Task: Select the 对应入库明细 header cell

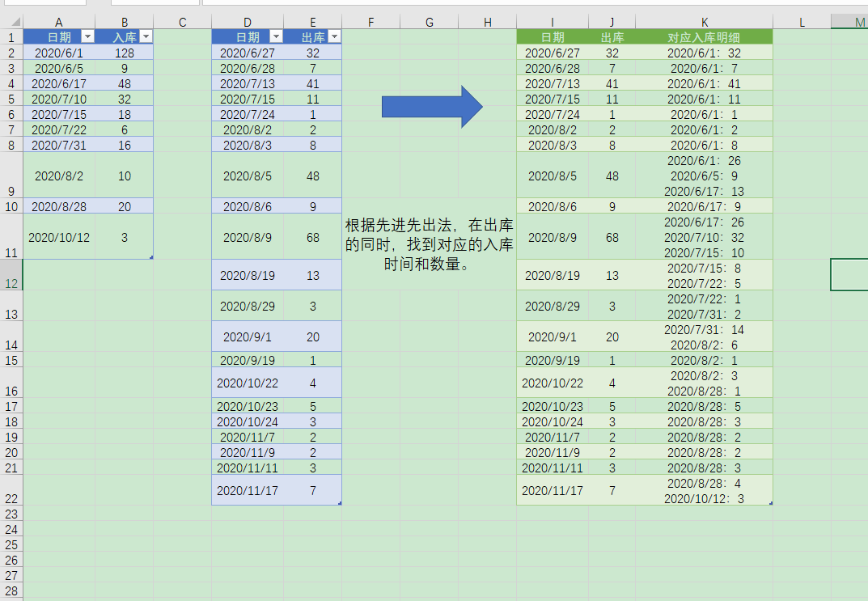Action: [x=704, y=36]
